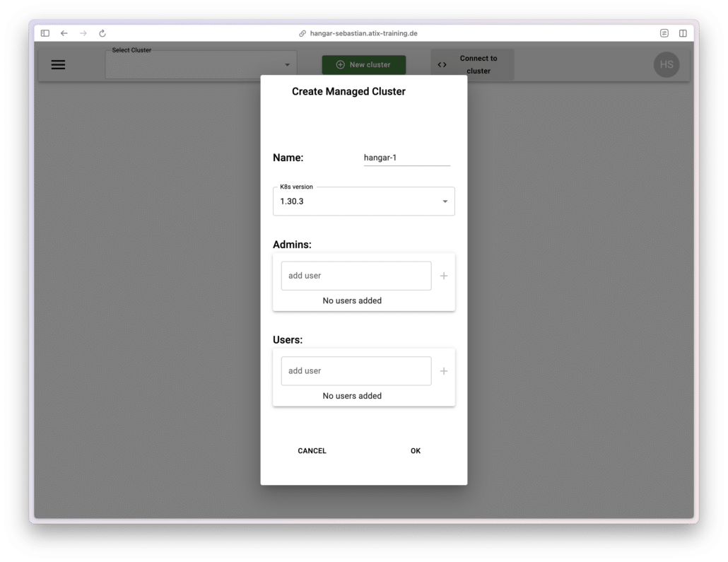Click the HS user avatar
Image resolution: width=728 pixels, height=562 pixels.
[x=666, y=64]
